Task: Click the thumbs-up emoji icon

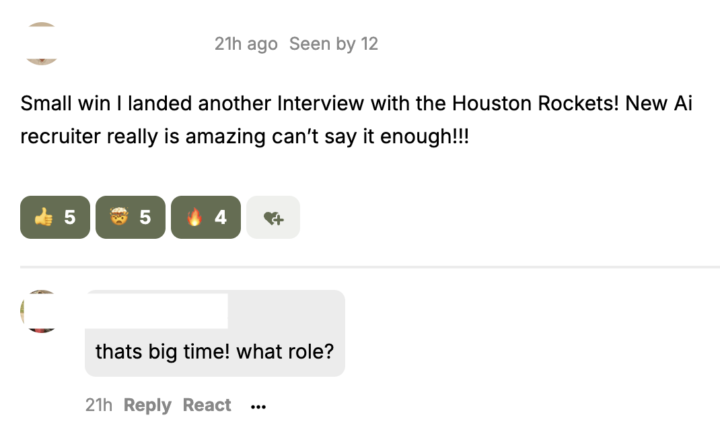Action: (43, 217)
